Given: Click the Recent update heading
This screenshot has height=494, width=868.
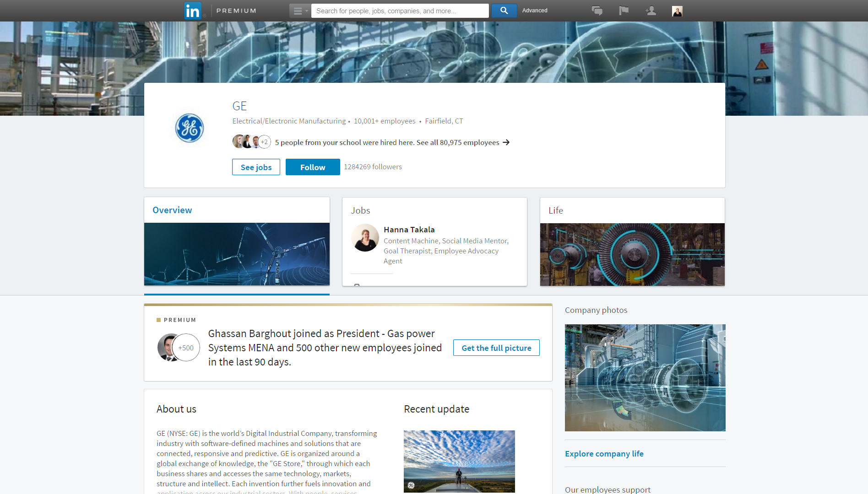Looking at the screenshot, I should point(436,409).
